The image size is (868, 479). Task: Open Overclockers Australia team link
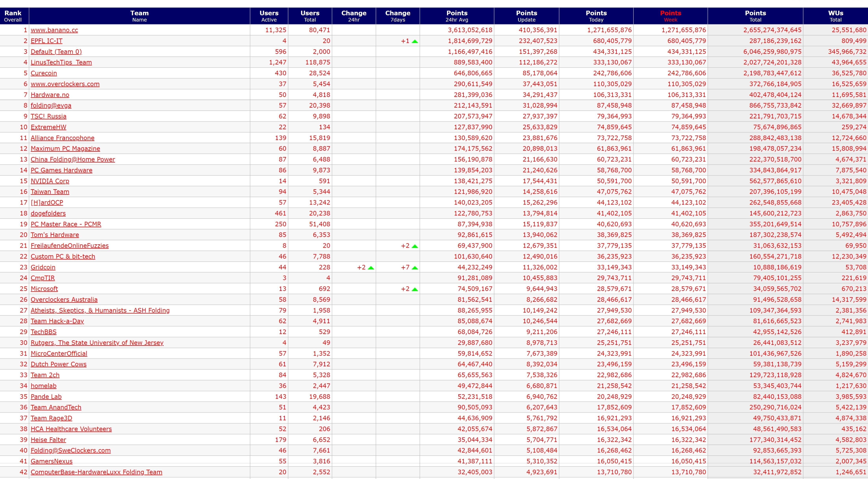[64, 299]
